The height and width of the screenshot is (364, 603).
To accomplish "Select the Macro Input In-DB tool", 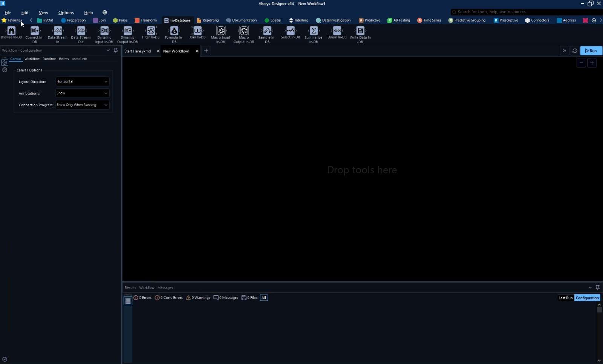I will click(220, 35).
